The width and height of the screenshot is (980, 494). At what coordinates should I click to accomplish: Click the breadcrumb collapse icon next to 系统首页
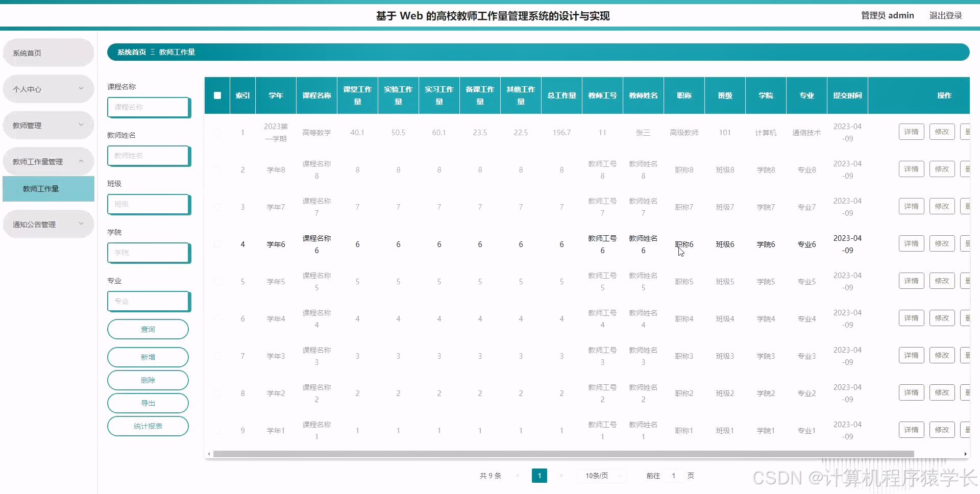tap(152, 52)
